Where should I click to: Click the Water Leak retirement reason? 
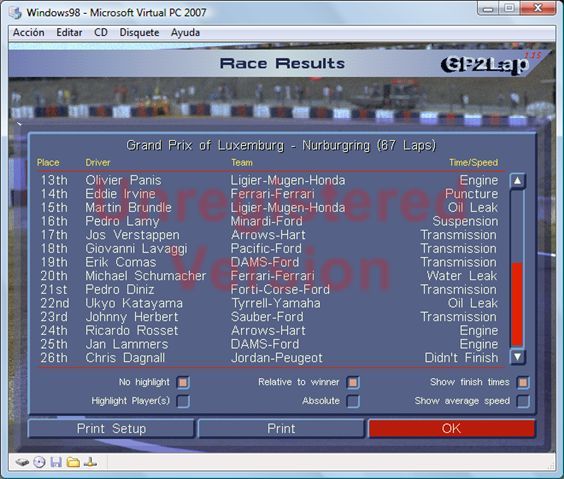click(462, 276)
